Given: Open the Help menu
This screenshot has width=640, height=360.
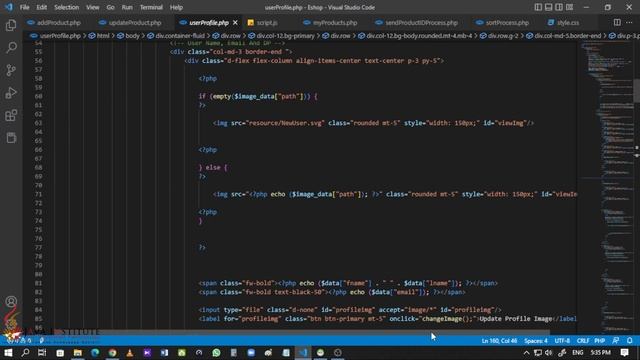Looking at the screenshot, I should (x=176, y=7).
